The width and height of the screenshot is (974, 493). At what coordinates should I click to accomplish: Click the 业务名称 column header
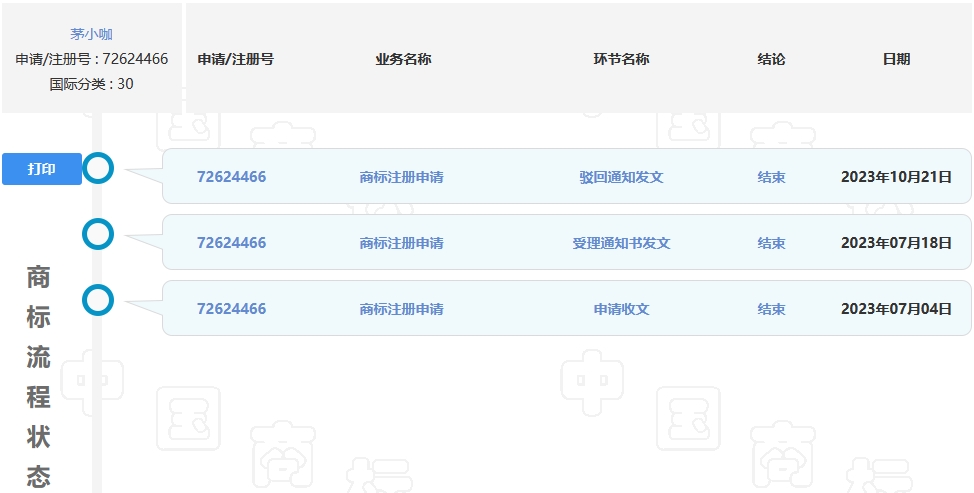pyautogui.click(x=403, y=59)
